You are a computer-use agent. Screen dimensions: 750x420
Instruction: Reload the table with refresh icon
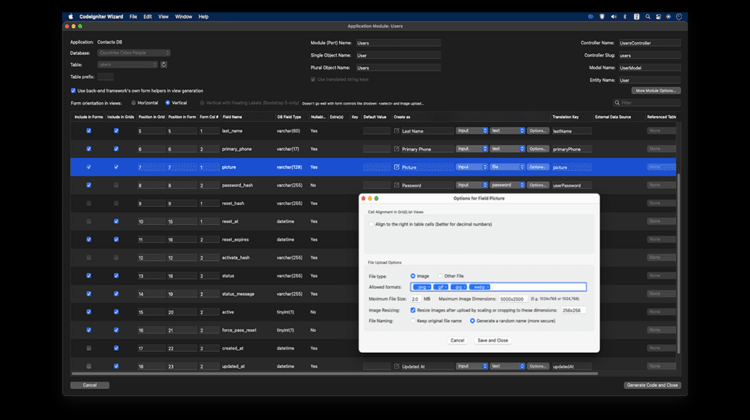tap(164, 65)
